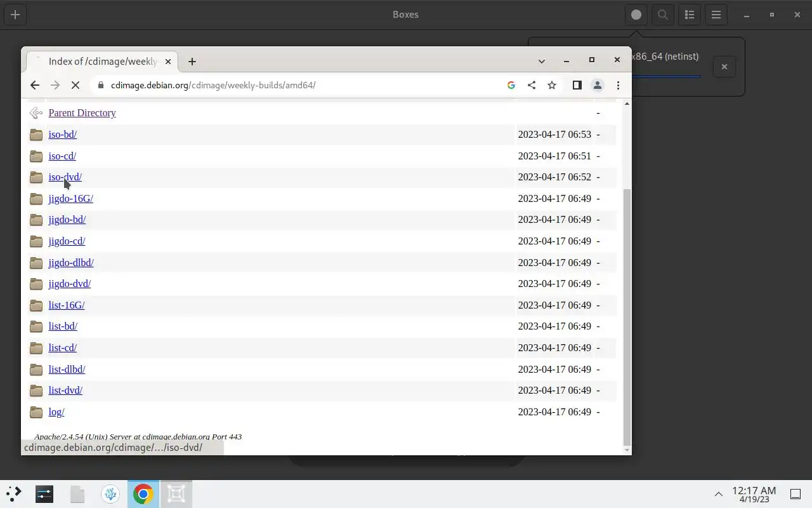Open the iso-cd/ directory
This screenshot has height=508, width=812.
click(x=62, y=156)
